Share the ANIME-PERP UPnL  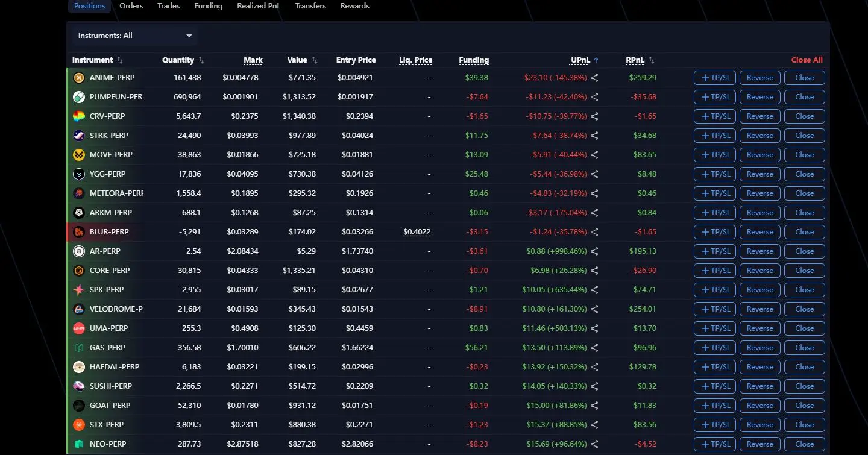595,78
